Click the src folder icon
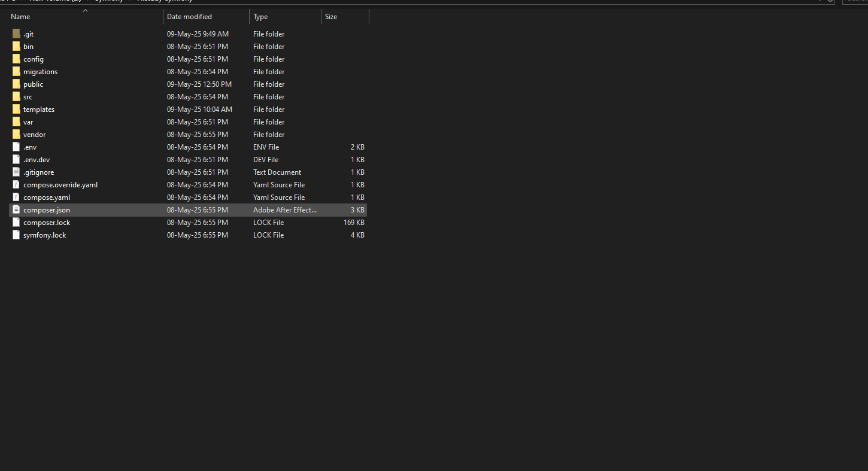The width and height of the screenshot is (868, 471). point(16,97)
